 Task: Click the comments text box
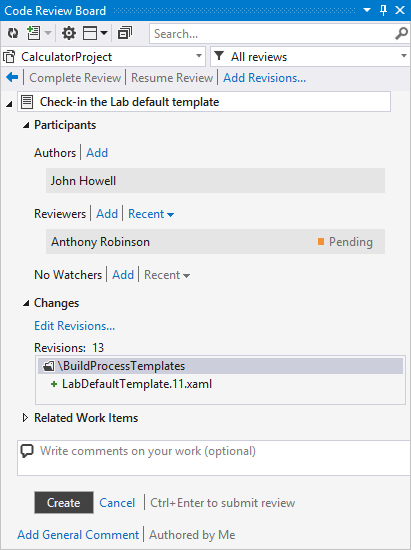click(214, 458)
